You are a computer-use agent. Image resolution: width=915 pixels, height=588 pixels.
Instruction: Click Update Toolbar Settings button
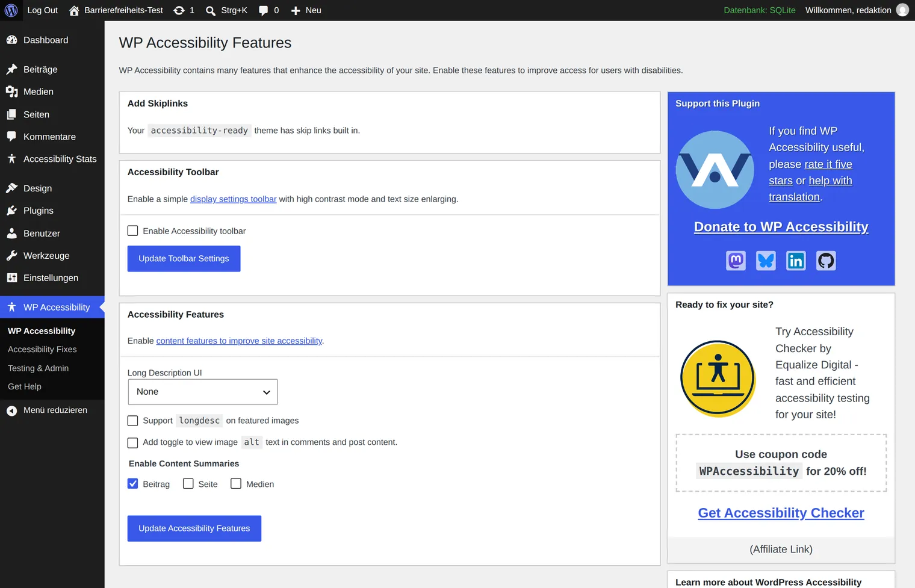(x=184, y=259)
